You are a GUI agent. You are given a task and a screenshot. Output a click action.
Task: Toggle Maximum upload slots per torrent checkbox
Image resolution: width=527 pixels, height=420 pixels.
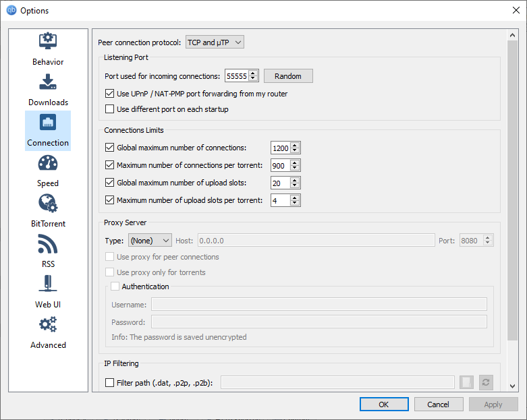pos(109,200)
